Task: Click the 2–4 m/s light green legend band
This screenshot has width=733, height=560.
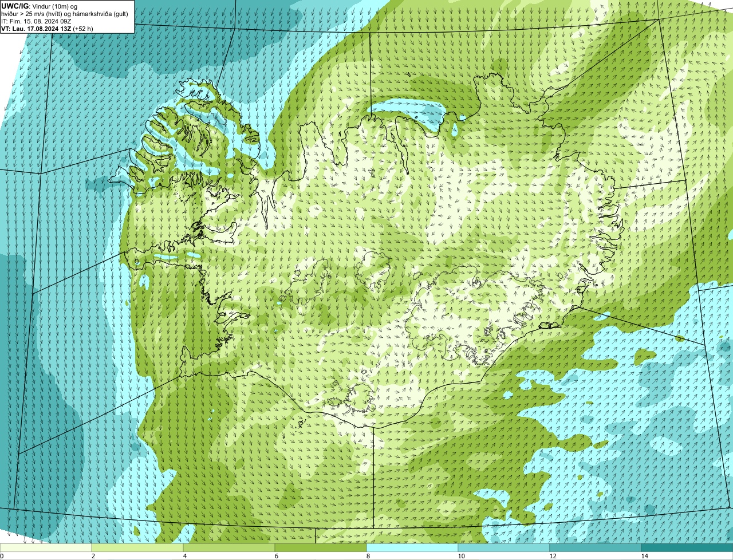Action: [137, 547]
